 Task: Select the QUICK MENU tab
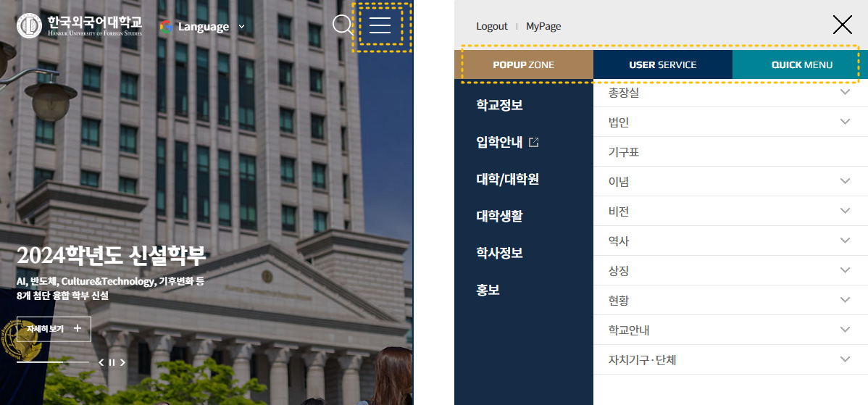coord(801,64)
